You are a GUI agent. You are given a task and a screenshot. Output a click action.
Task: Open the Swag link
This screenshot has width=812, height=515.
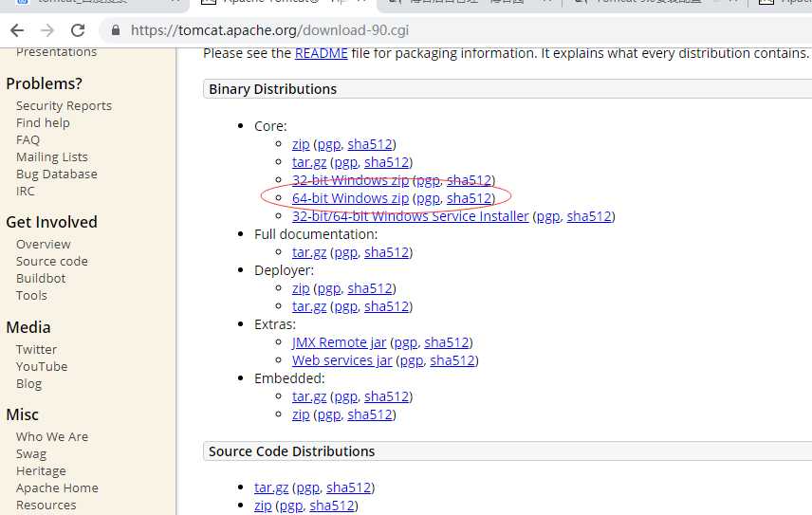tap(31, 454)
